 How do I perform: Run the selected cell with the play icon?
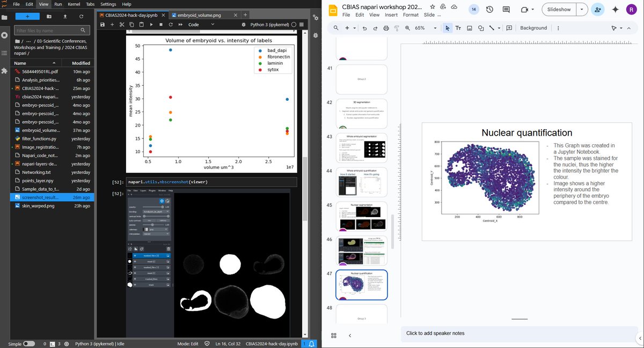tap(151, 25)
